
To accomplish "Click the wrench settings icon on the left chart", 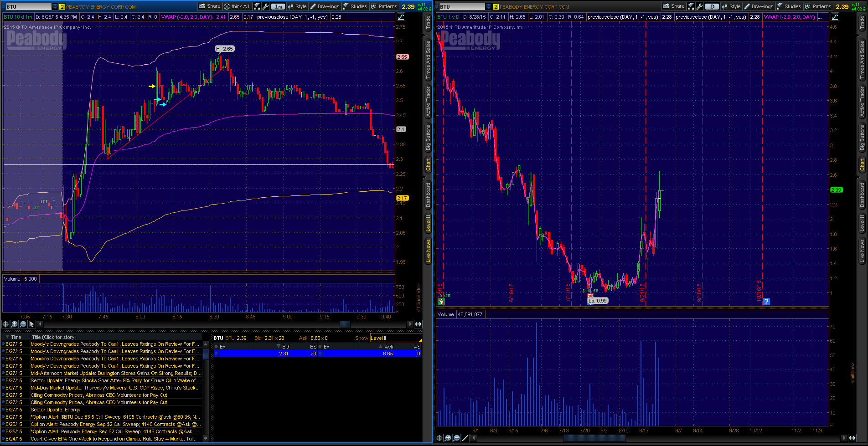I will 266,6.
